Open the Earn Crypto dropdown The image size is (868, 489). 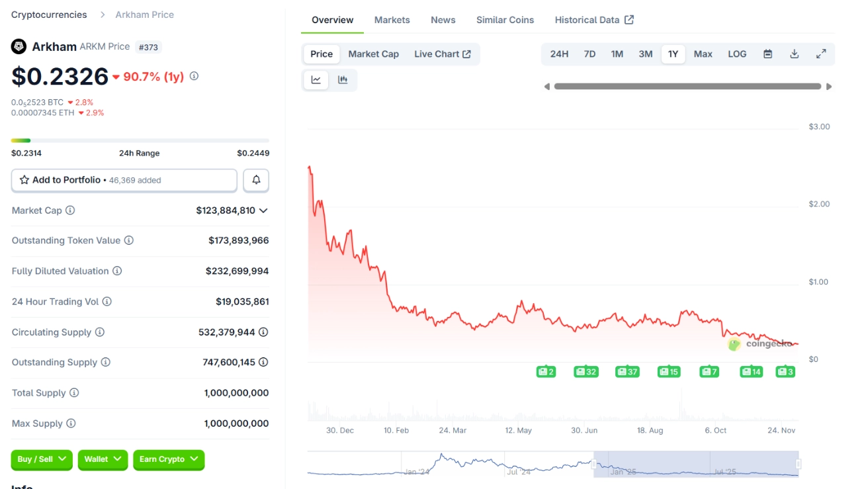(x=169, y=459)
